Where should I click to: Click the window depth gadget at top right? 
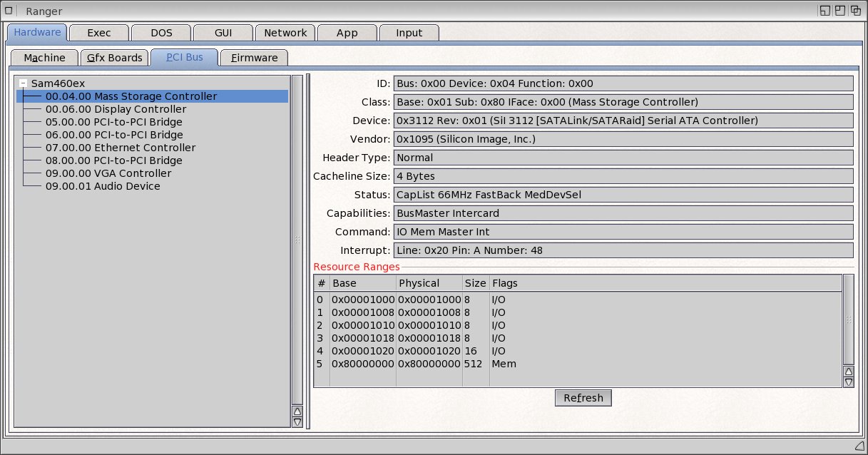pos(857,11)
